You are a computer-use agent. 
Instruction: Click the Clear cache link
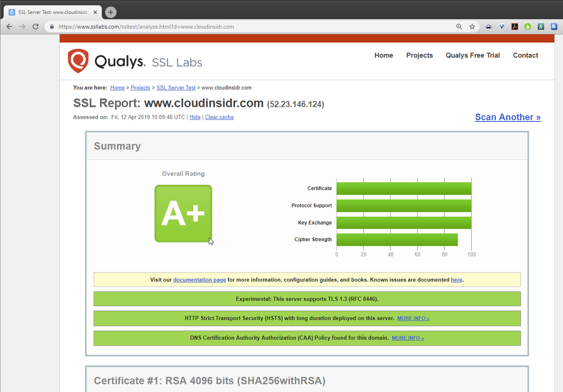tap(219, 117)
